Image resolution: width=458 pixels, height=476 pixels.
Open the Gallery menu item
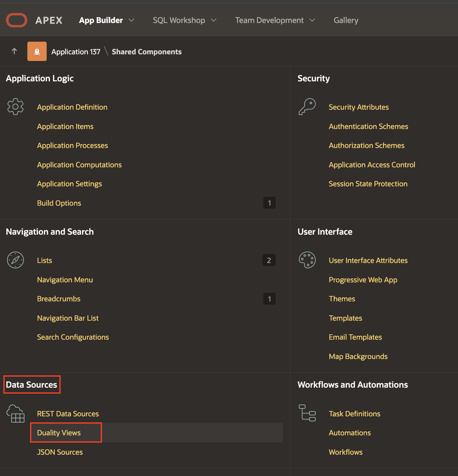346,20
